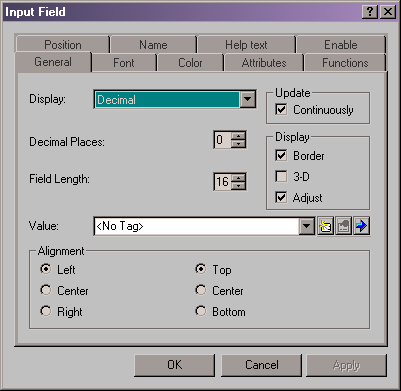Image resolution: width=401 pixels, height=391 pixels.
Task: Click the blue arrow icon beside Value
Action: click(x=362, y=226)
